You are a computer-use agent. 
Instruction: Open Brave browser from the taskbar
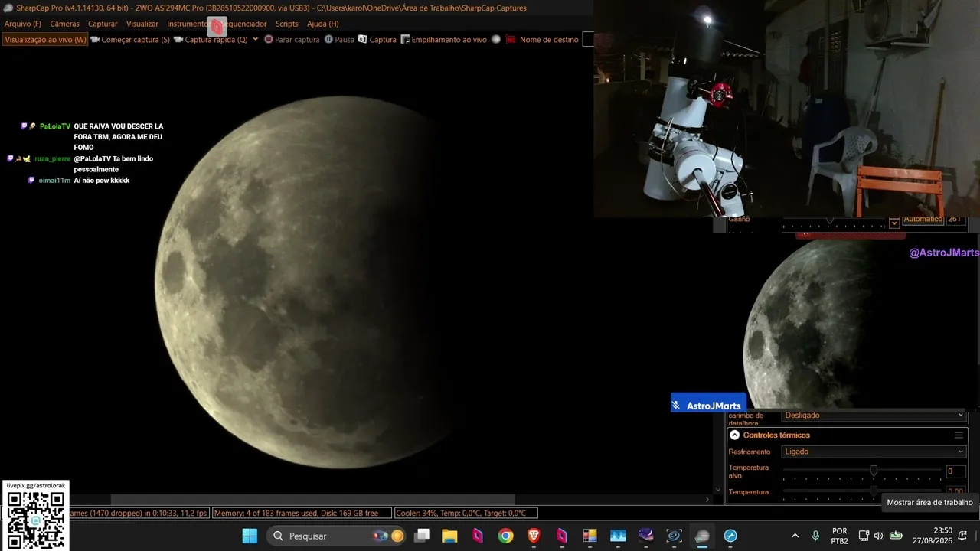[534, 536]
